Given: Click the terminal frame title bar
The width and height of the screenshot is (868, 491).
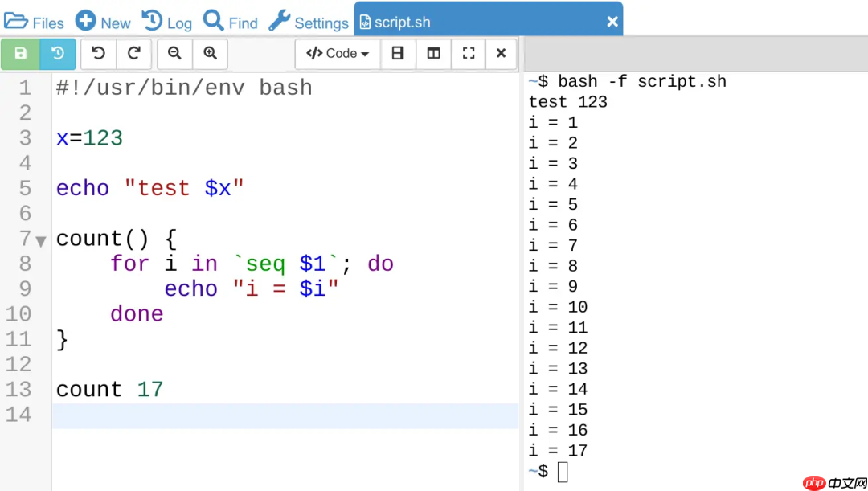Looking at the screenshot, I should [x=696, y=55].
